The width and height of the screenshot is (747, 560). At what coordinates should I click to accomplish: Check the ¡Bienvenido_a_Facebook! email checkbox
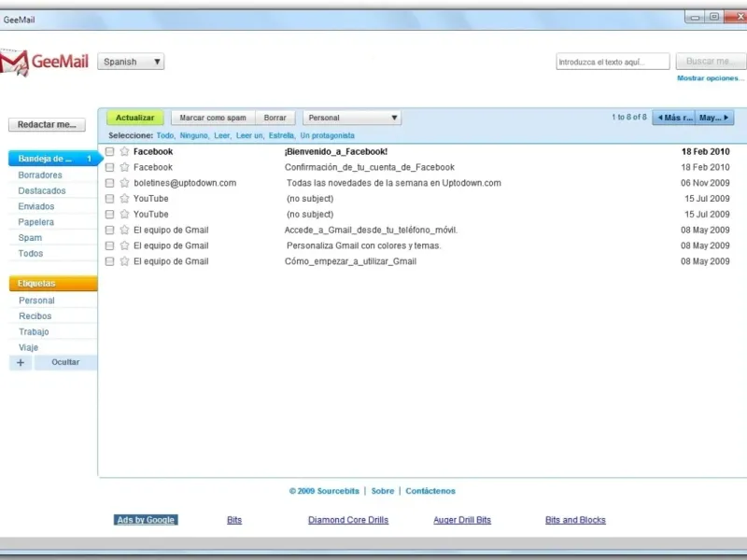[109, 151]
